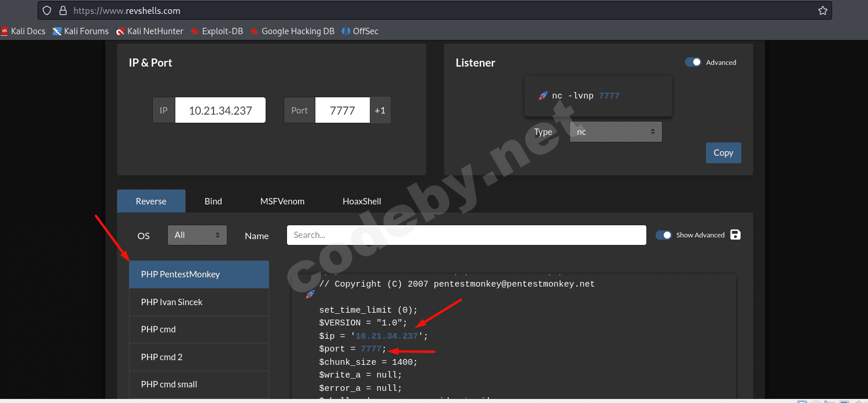Open the Kali NetHunter bookmark
This screenshot has height=403, width=868.
149,31
